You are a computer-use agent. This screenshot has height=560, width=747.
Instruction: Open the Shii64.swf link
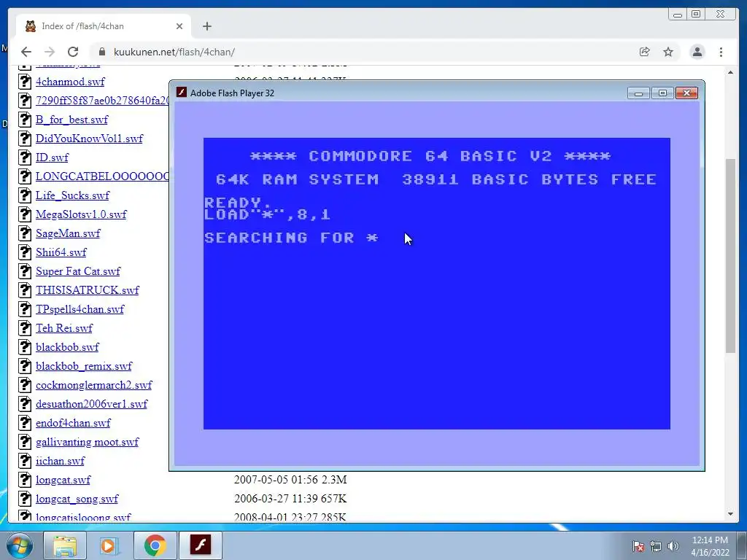61,252
